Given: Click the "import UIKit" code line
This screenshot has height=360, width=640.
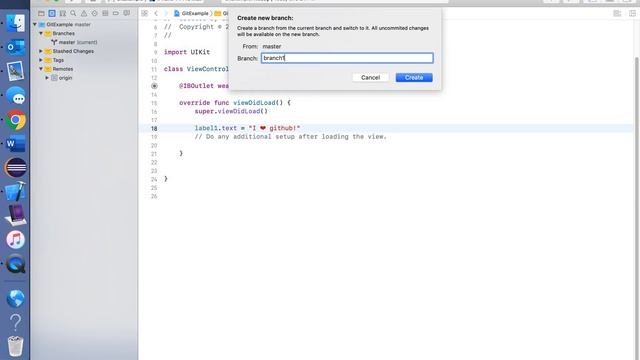Looking at the screenshot, I should coord(187,52).
